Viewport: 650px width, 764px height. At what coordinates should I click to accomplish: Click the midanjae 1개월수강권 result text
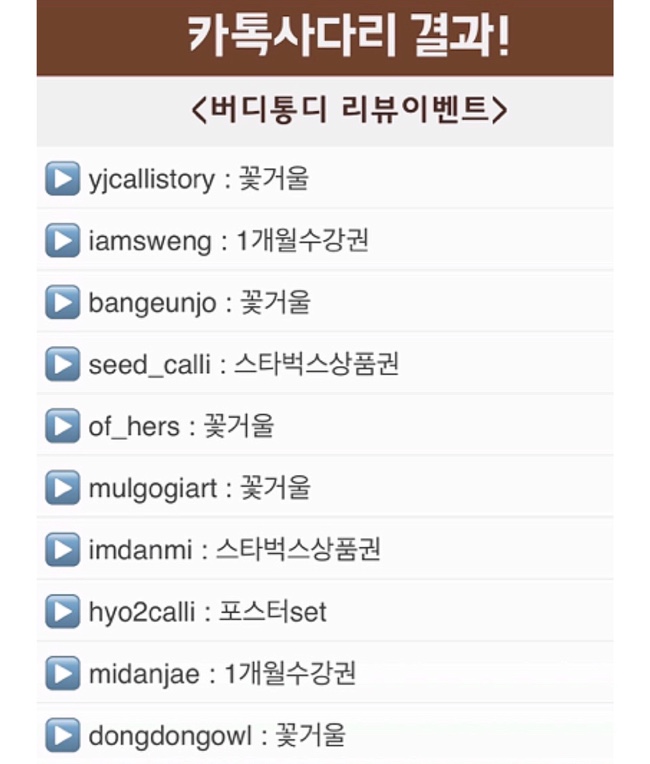(222, 674)
